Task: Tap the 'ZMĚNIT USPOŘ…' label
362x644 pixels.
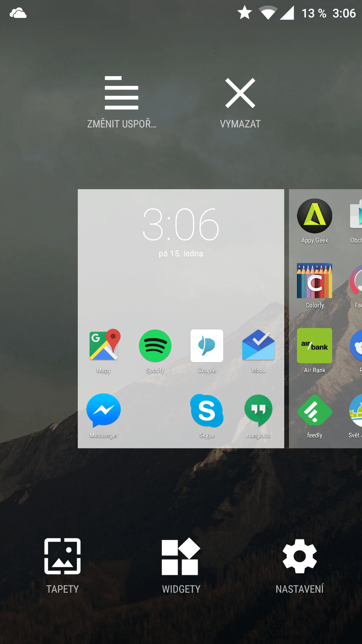Action: (x=122, y=124)
